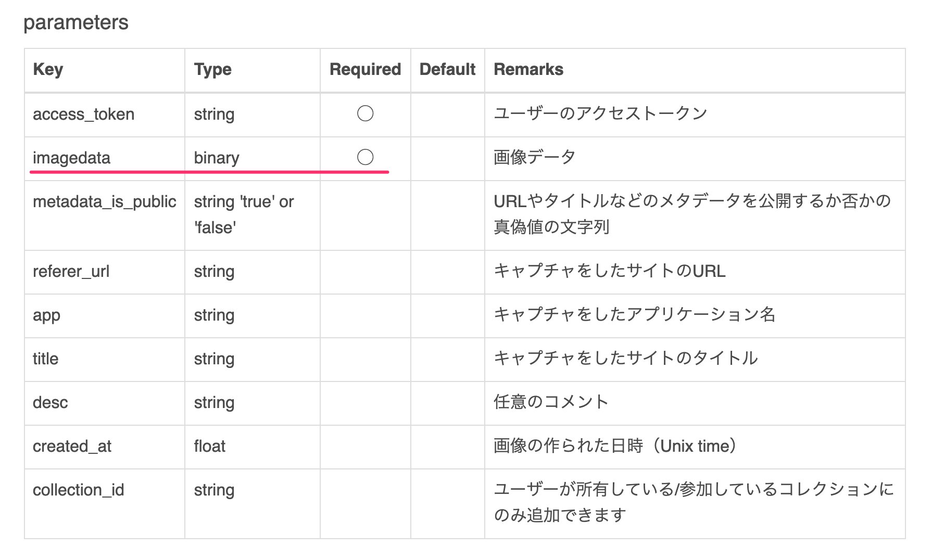This screenshot has height=560, width=932.
Task: Select the imagedata key text
Action: pyautogui.click(x=71, y=158)
